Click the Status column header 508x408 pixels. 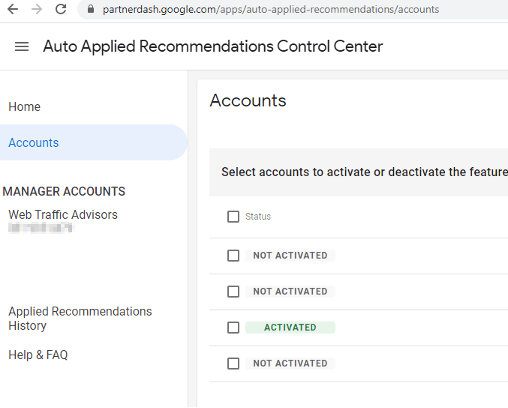tap(258, 216)
